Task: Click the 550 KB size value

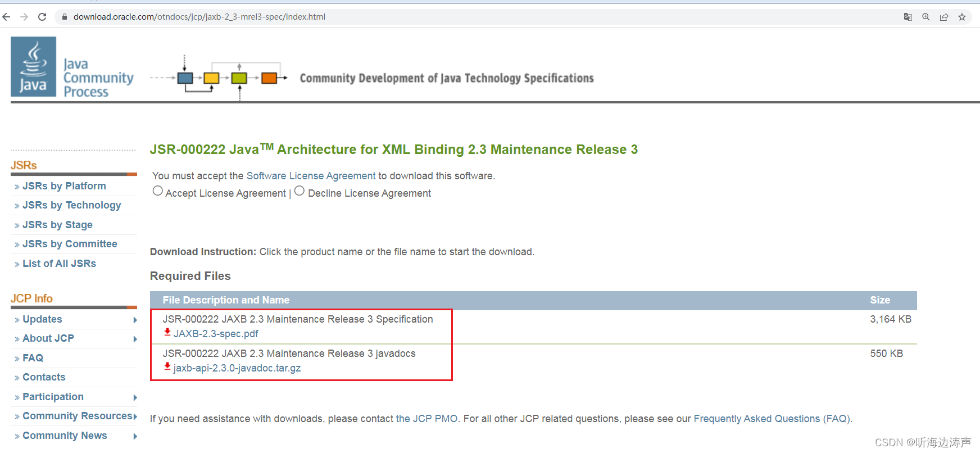Action: [x=886, y=354]
